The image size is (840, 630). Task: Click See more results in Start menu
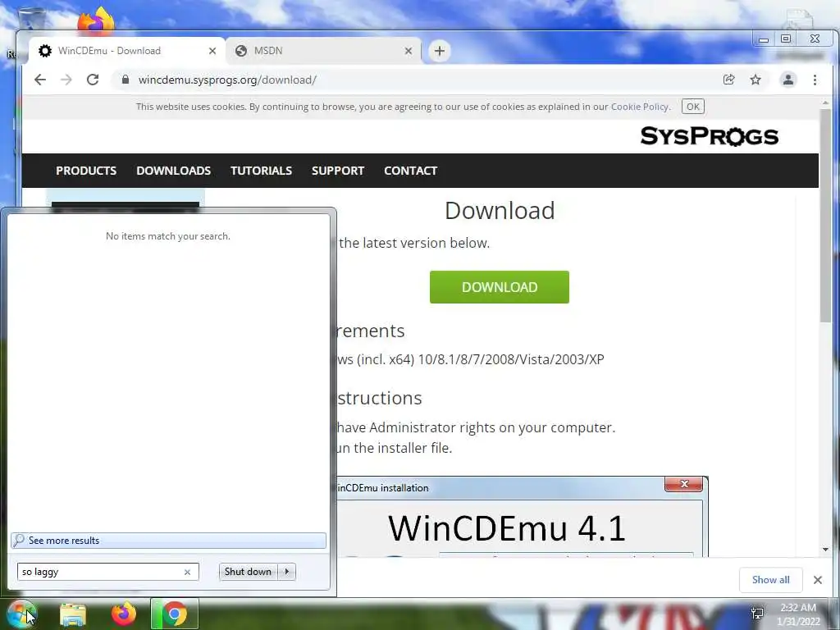click(x=168, y=541)
